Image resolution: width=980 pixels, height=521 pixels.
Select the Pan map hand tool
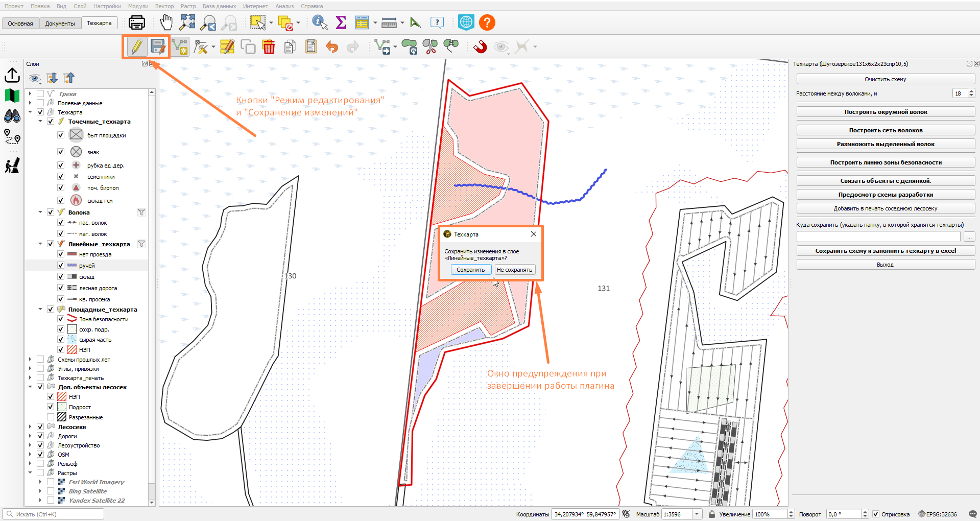point(166,22)
